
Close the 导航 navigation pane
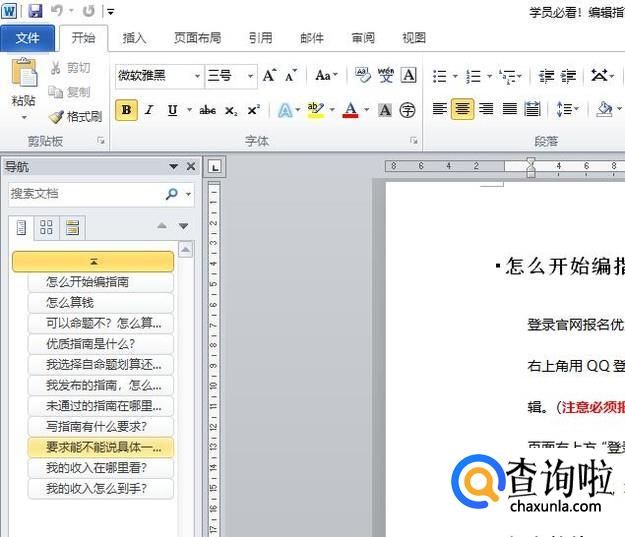tap(191, 167)
